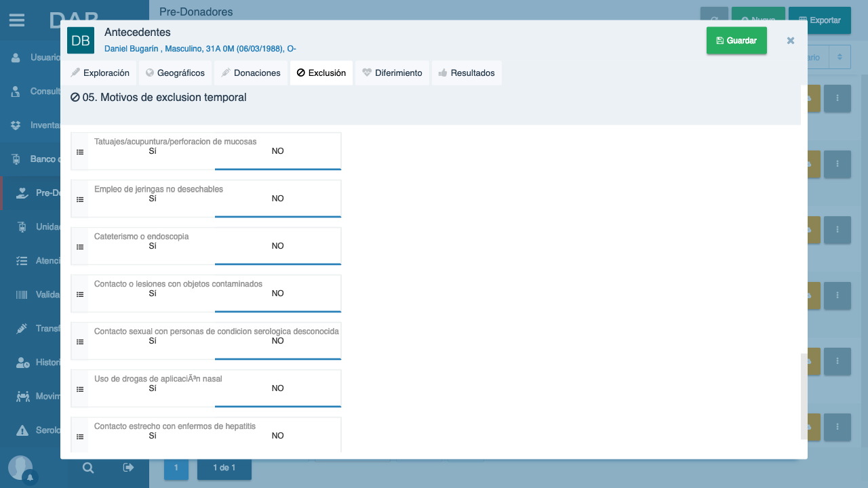Open the Donaciones tab
The width and height of the screenshot is (868, 488).
[251, 73]
